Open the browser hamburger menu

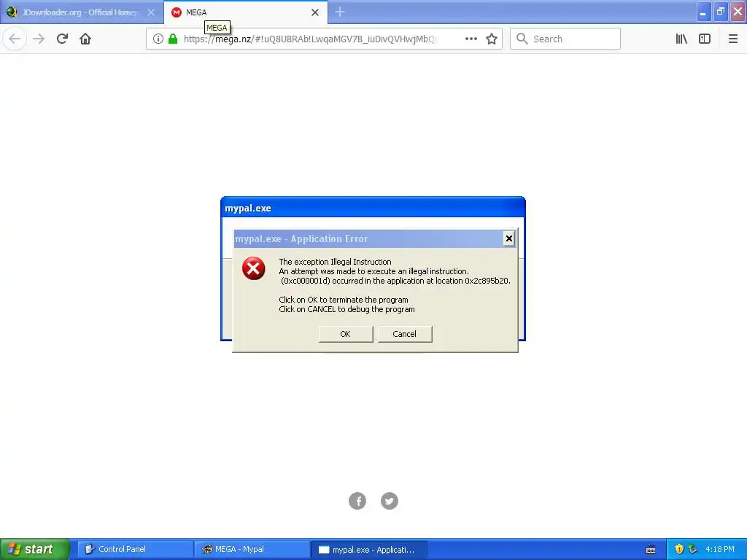click(x=732, y=39)
